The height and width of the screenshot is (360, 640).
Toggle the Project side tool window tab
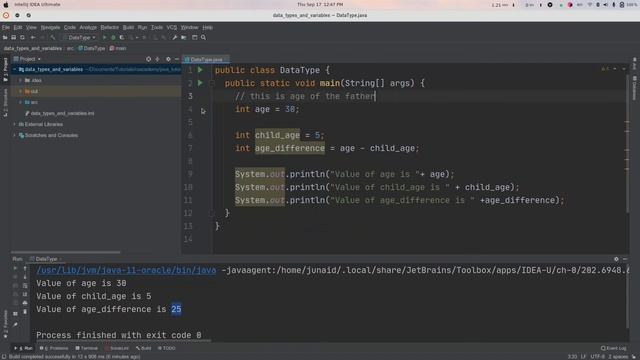[x=5, y=69]
